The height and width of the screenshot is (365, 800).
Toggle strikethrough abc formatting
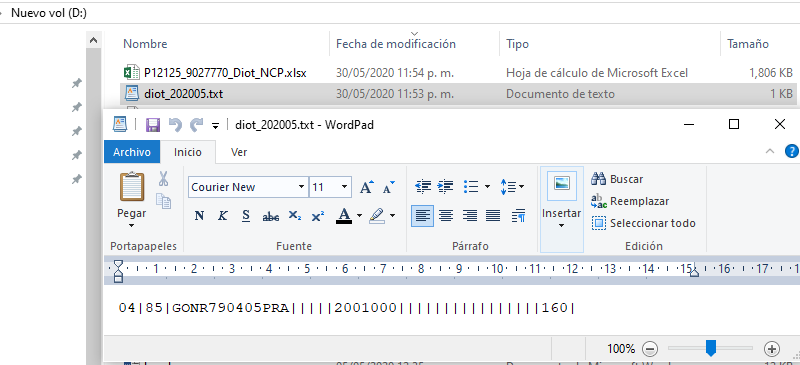point(270,217)
